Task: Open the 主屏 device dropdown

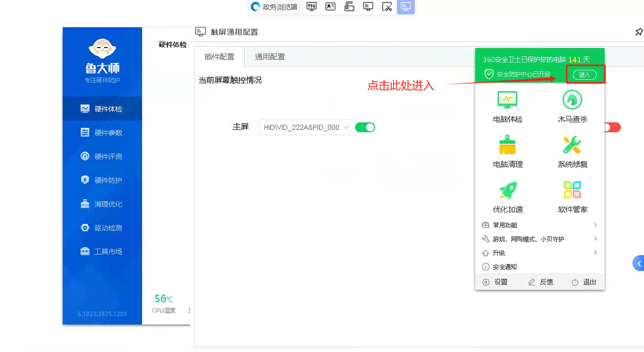Action: click(x=306, y=127)
